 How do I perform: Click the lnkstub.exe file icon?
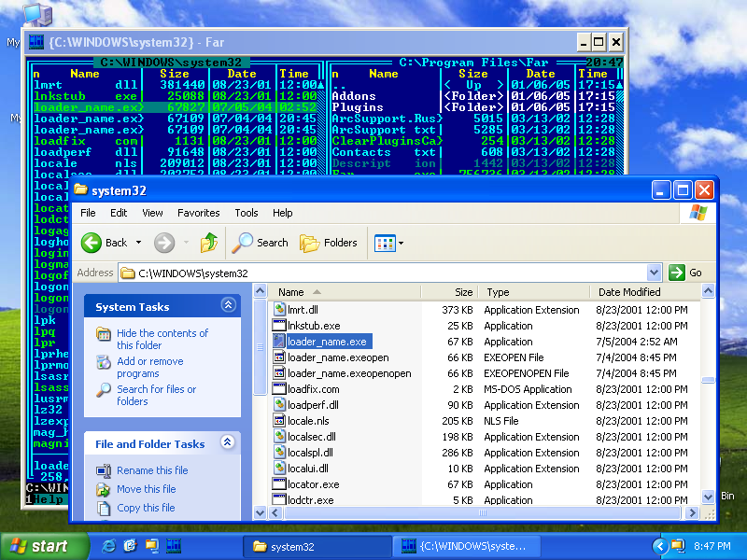[x=279, y=325]
